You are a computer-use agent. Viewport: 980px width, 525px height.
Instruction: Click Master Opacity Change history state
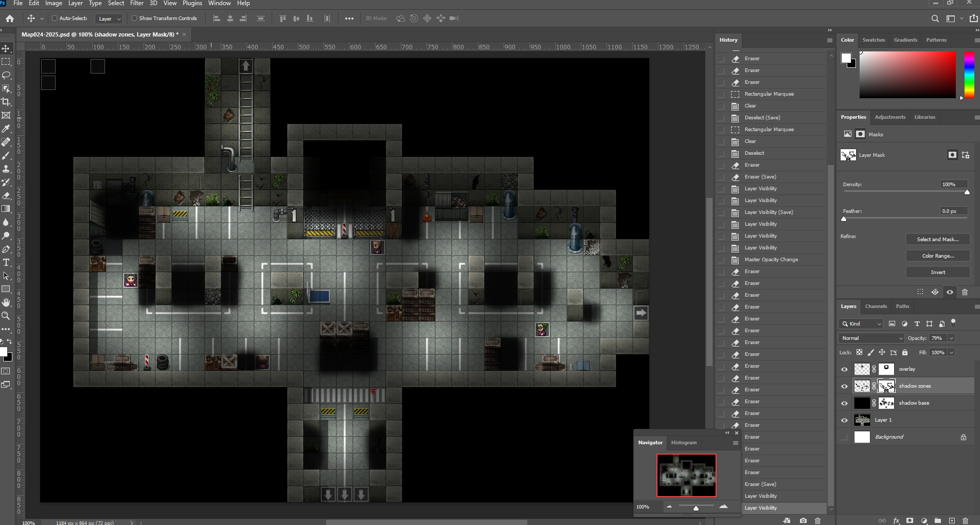771,260
